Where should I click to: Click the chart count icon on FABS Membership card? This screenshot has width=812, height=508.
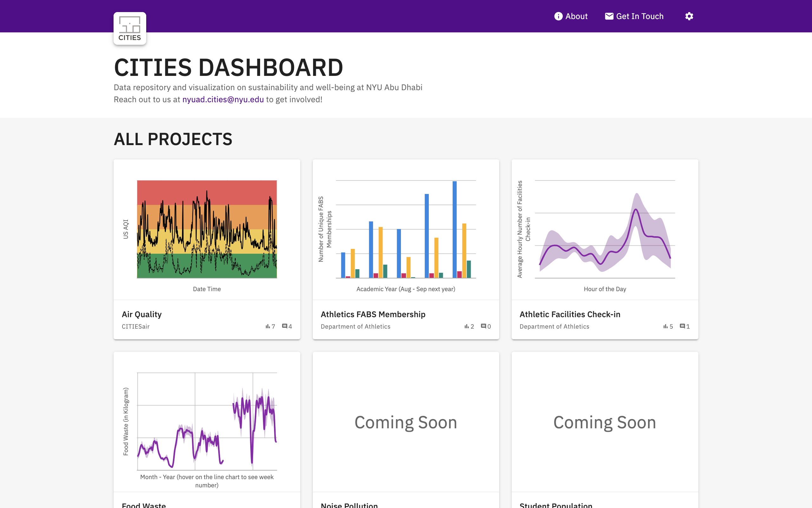pos(466,326)
